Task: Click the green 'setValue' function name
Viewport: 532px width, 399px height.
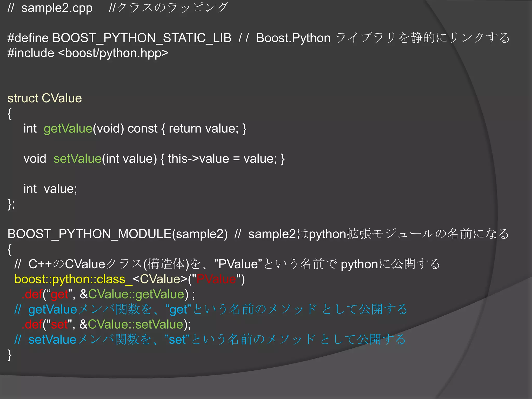Action: (77, 159)
